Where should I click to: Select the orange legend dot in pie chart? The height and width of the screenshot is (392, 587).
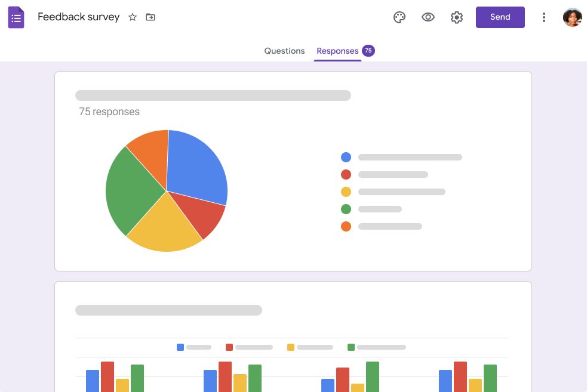[x=346, y=226]
